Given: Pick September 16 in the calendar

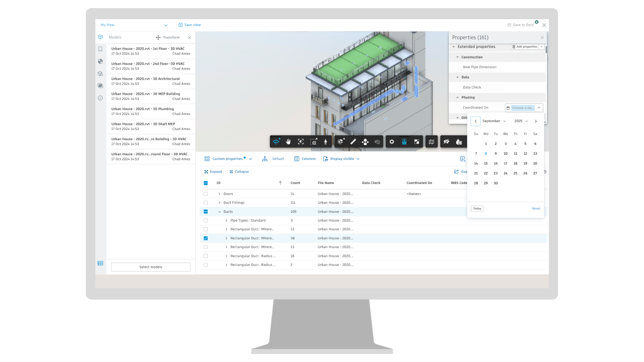Looking at the screenshot, I should pyautogui.click(x=495, y=164).
